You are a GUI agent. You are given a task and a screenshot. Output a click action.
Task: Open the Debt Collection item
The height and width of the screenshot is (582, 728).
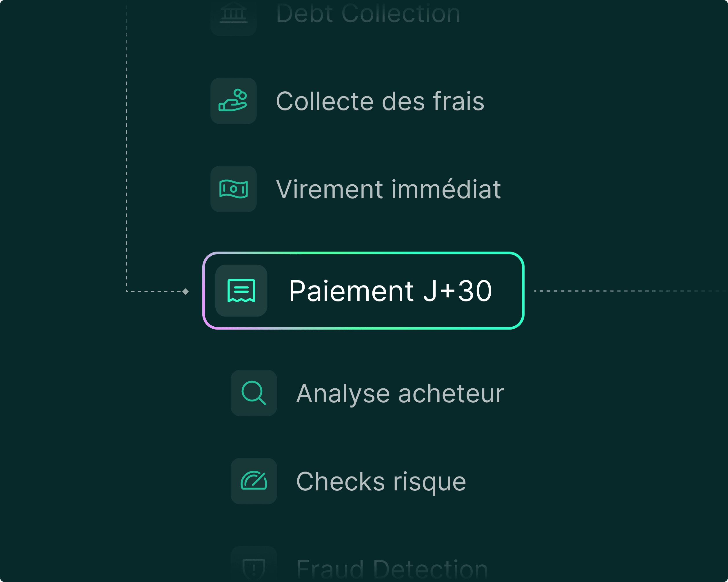(368, 14)
